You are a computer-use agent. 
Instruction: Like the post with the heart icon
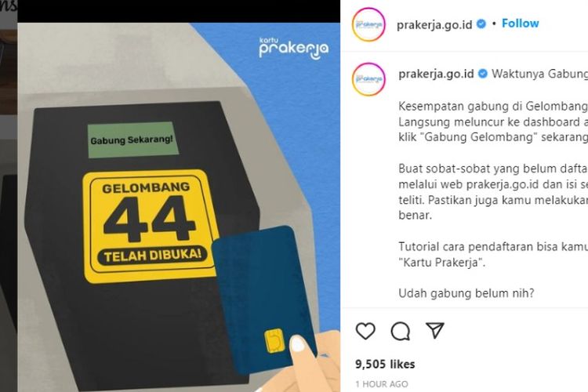pyautogui.click(x=365, y=331)
